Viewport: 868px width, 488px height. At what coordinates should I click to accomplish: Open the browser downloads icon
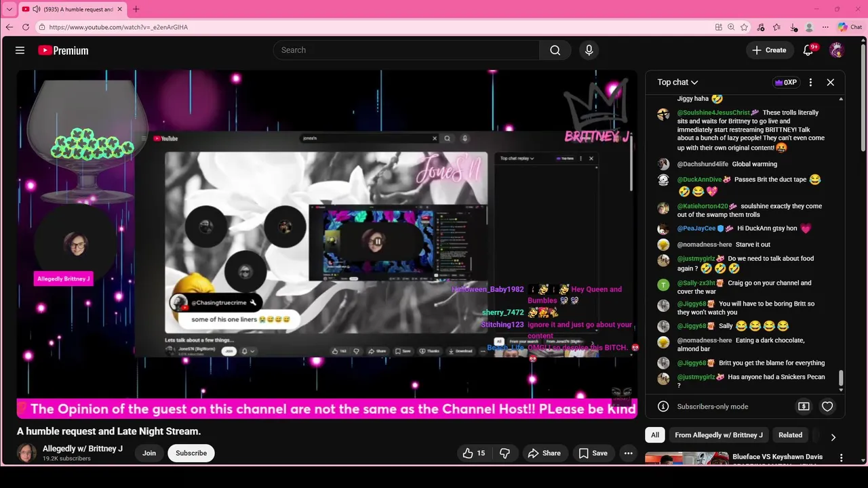tap(793, 27)
